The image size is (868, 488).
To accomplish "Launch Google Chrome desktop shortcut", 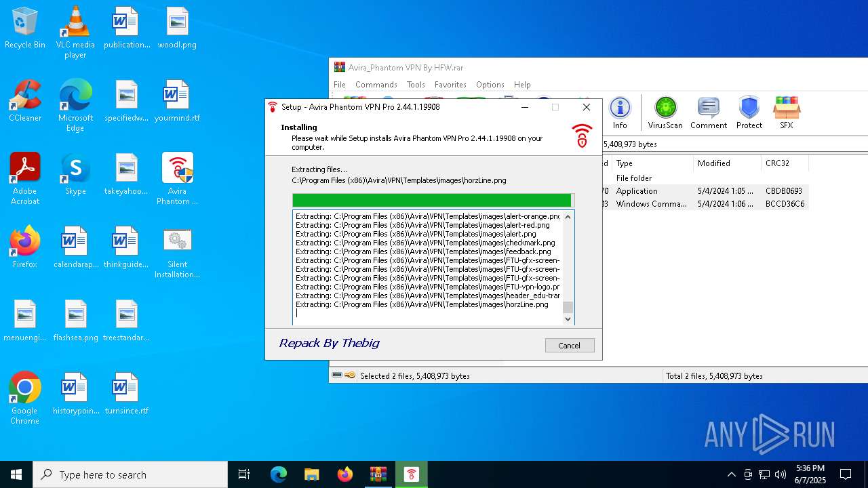I will [25, 399].
